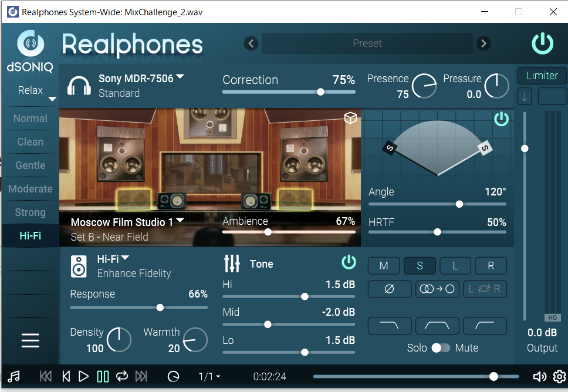This screenshot has width=568, height=392.
Task: Select the low-pass filter band button
Action: click(x=390, y=326)
